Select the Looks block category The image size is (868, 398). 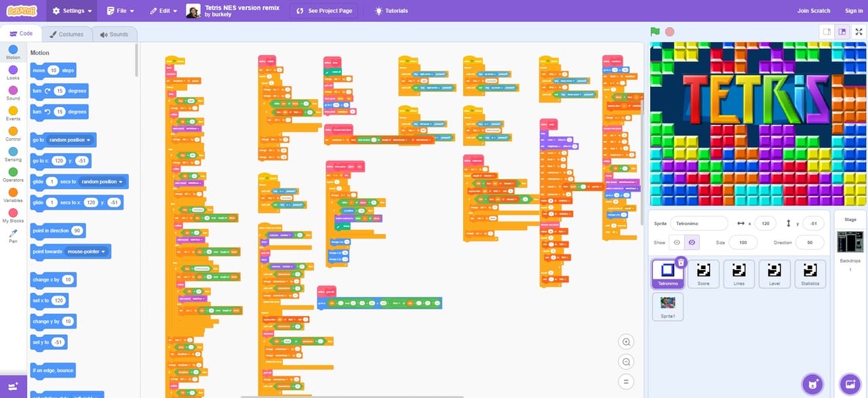(x=13, y=73)
